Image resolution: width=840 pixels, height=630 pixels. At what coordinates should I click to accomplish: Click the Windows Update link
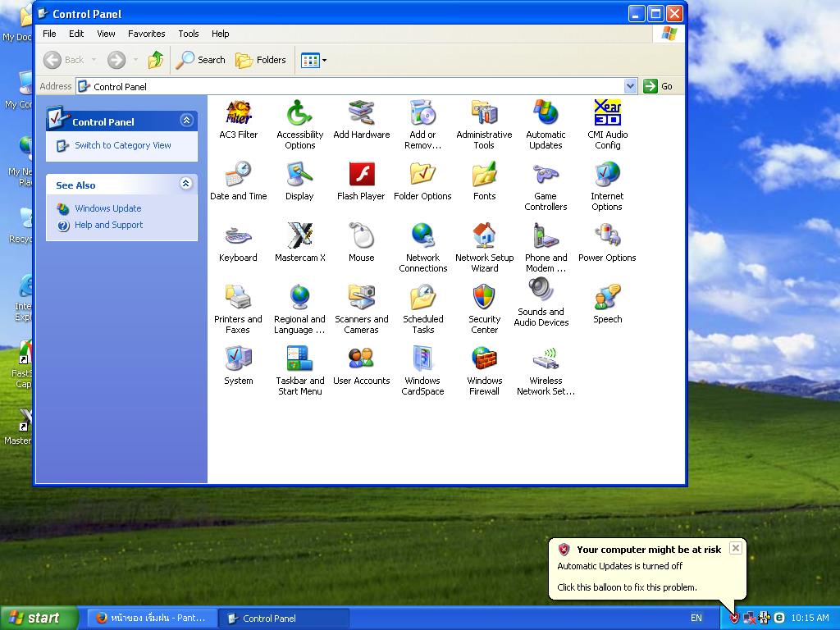click(108, 208)
